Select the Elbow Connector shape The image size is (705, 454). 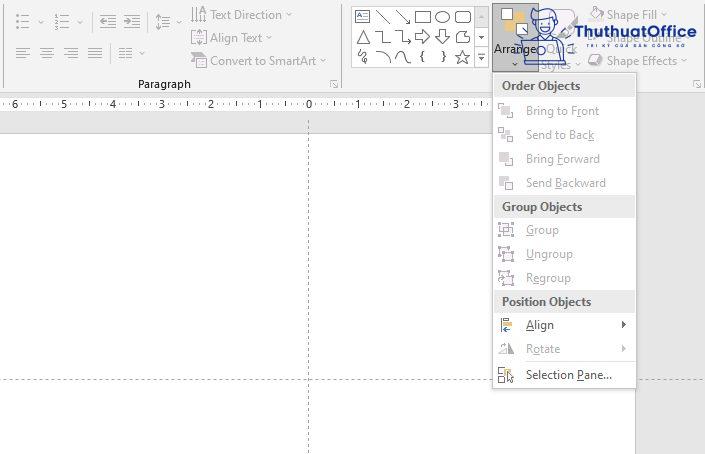(x=383, y=37)
